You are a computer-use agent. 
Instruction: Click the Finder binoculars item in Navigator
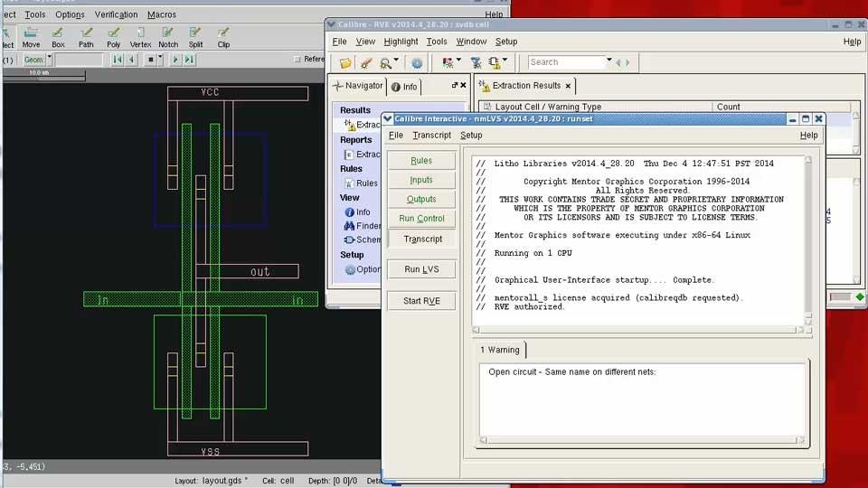[x=362, y=226]
